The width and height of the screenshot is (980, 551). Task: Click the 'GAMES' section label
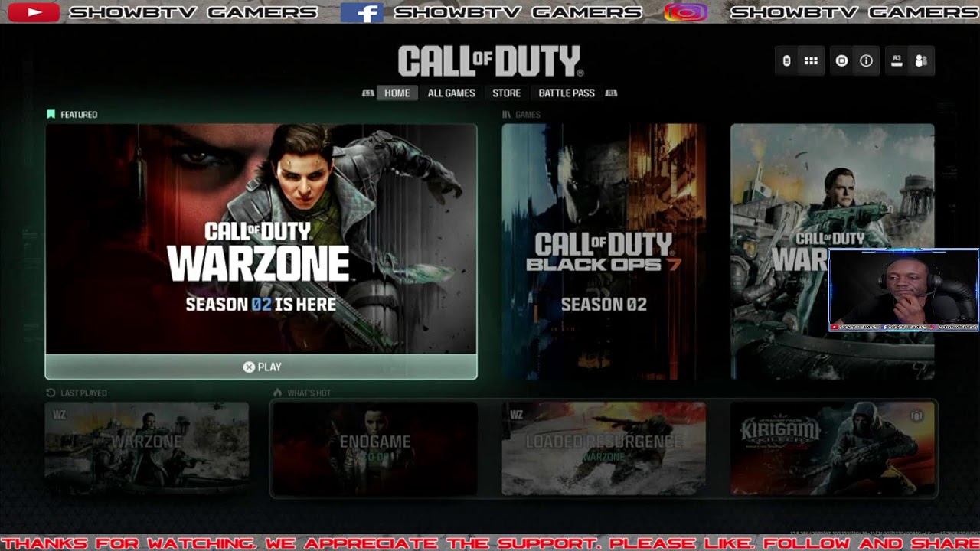point(528,115)
